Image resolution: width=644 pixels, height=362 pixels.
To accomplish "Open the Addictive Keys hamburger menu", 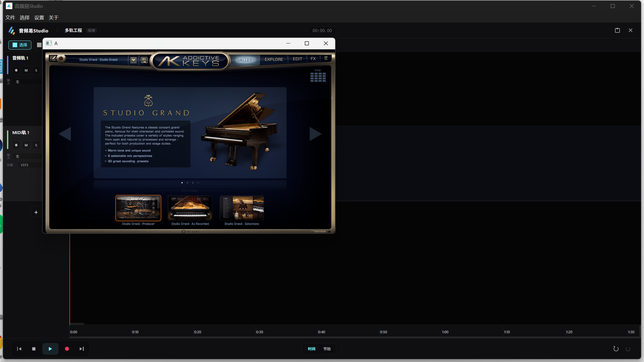I will pos(326,58).
